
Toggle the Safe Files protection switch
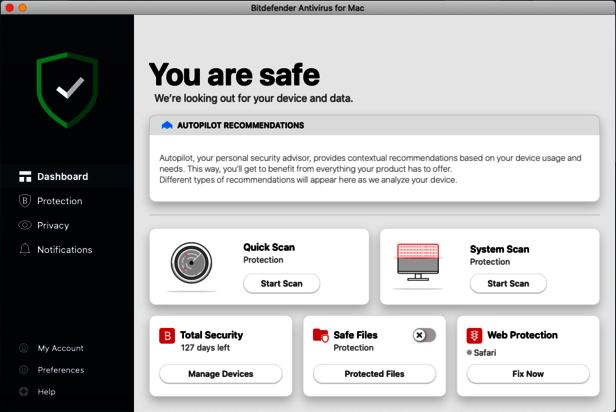(424, 335)
